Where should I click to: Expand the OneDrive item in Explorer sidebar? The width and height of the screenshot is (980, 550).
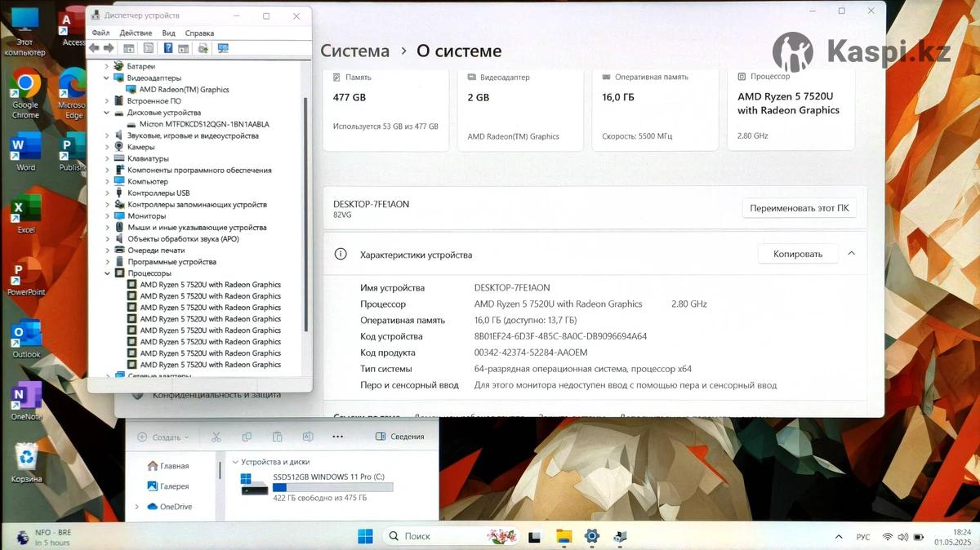point(136,507)
